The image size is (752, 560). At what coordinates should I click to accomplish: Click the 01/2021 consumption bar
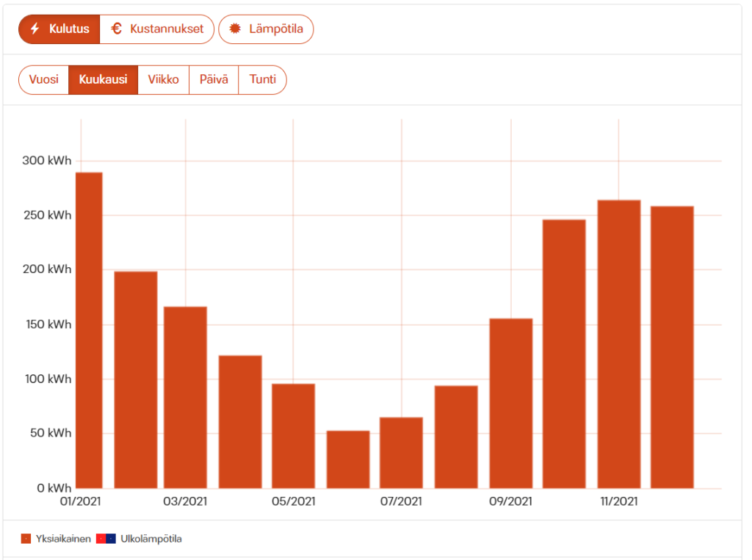click(89, 330)
